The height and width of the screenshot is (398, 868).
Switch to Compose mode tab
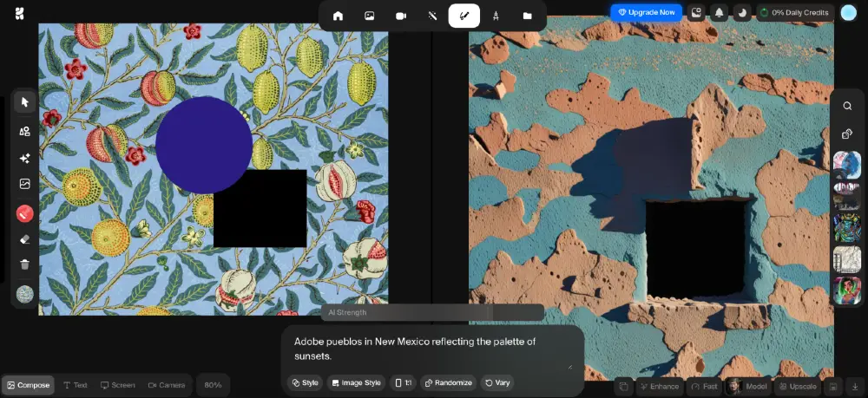(x=29, y=385)
